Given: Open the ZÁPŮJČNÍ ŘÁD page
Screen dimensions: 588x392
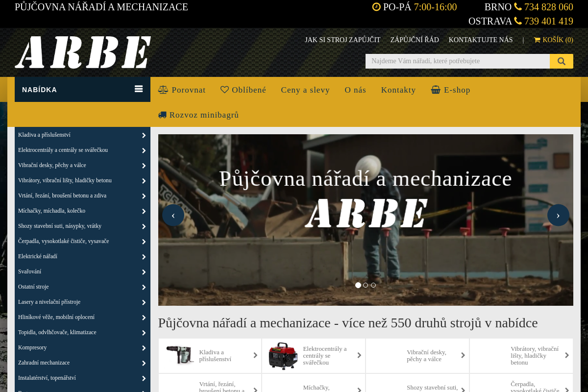Looking at the screenshot, I should (415, 40).
